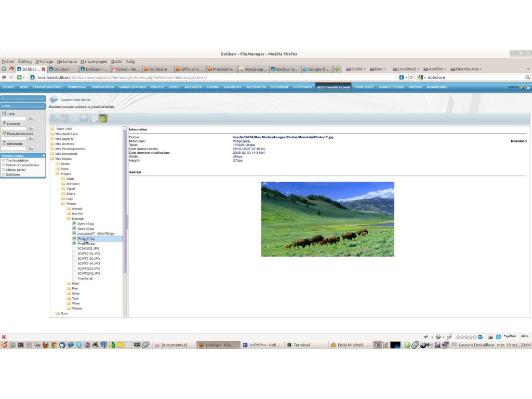Select Thumbs.db in the file tree
This screenshot has height=399, width=532.
(85, 278)
